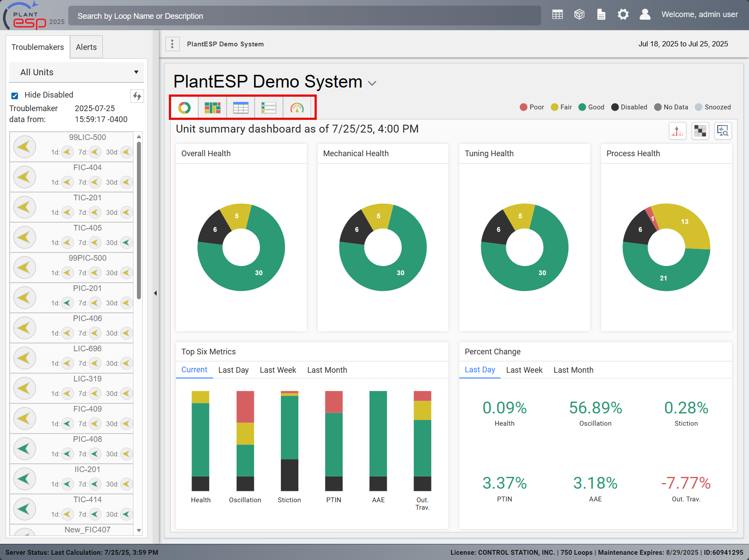Open the gauge view icon
Image resolution: width=749 pixels, height=560 pixels.
pos(297,108)
